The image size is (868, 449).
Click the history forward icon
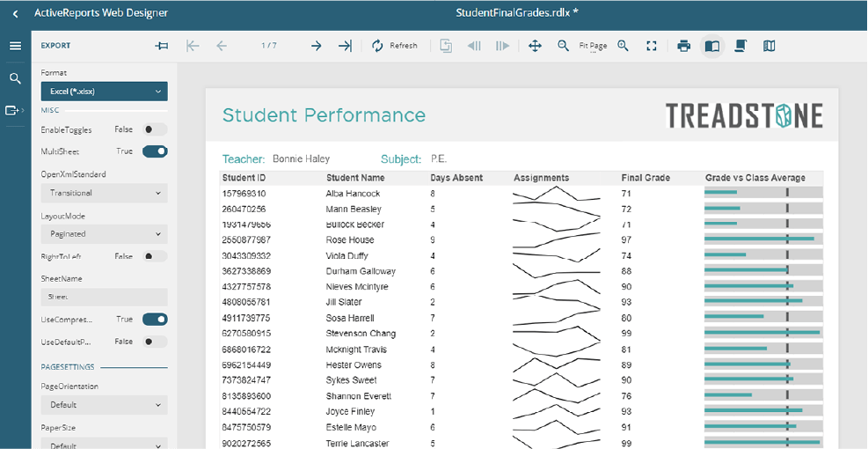[503, 46]
